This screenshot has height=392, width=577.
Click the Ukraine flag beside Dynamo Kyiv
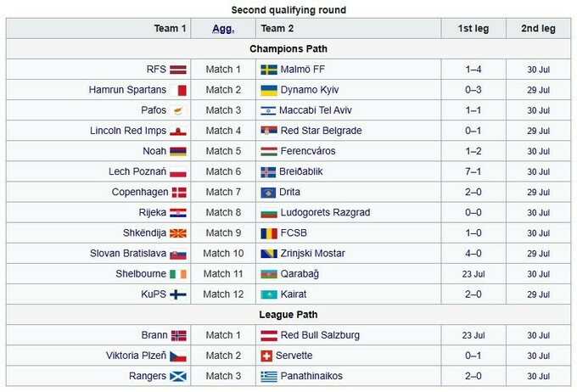click(268, 90)
